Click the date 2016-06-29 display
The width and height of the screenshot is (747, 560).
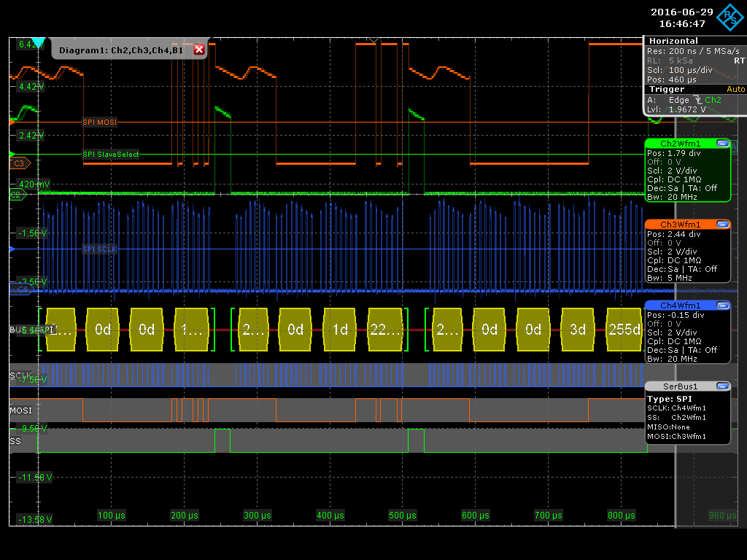point(682,12)
